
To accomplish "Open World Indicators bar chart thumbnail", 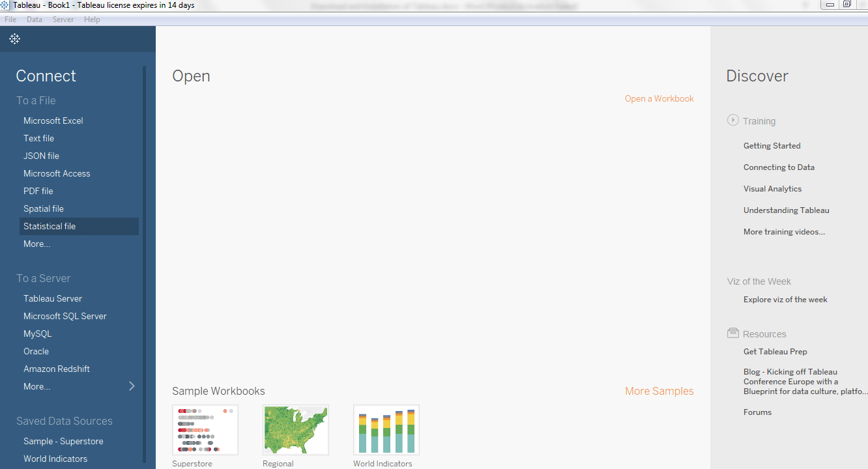I will tap(386, 430).
